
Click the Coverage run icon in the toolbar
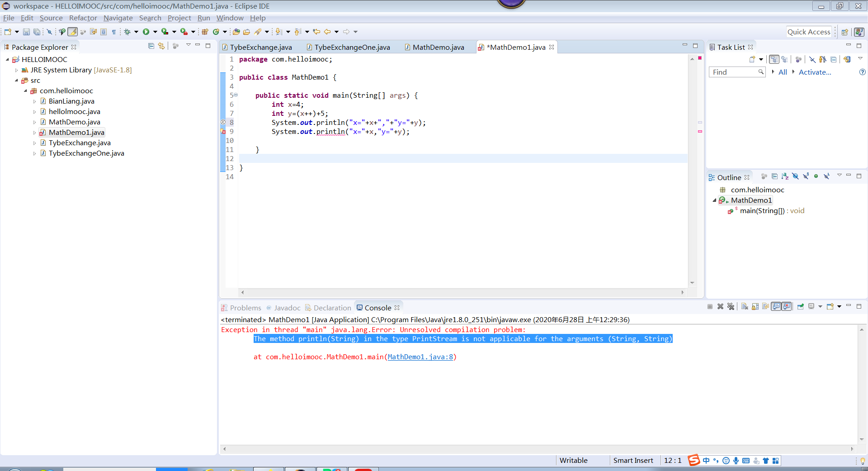click(x=165, y=32)
